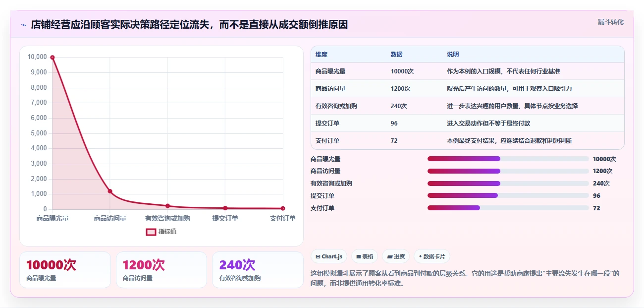Toggle the 指标值 legend item under the chart
The image size is (644, 308).
161,232
